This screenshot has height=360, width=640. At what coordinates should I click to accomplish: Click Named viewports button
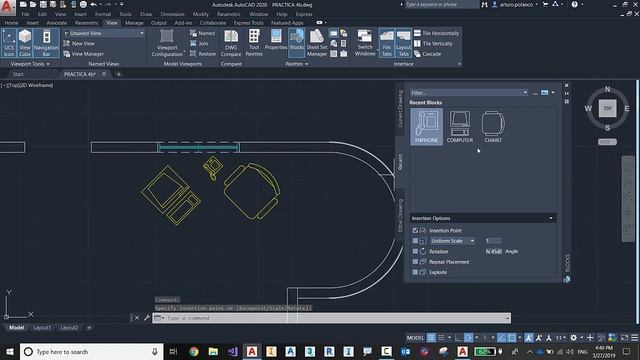pyautogui.click(x=202, y=33)
